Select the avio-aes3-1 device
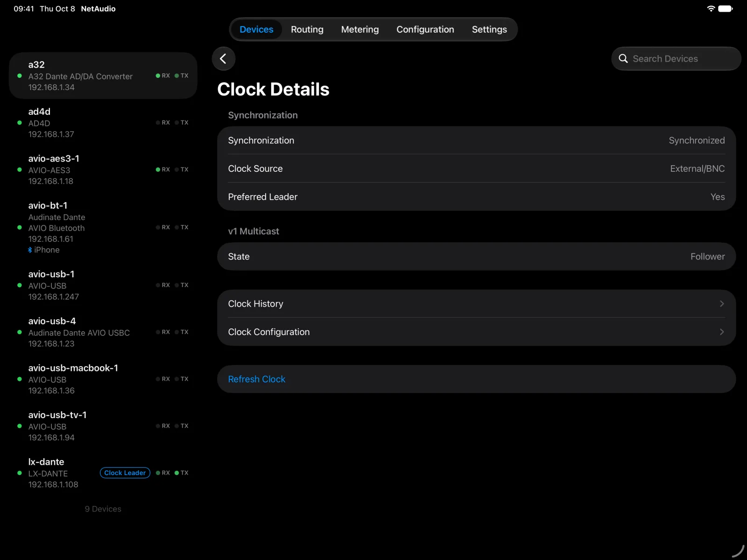The width and height of the screenshot is (747, 560). (x=103, y=169)
